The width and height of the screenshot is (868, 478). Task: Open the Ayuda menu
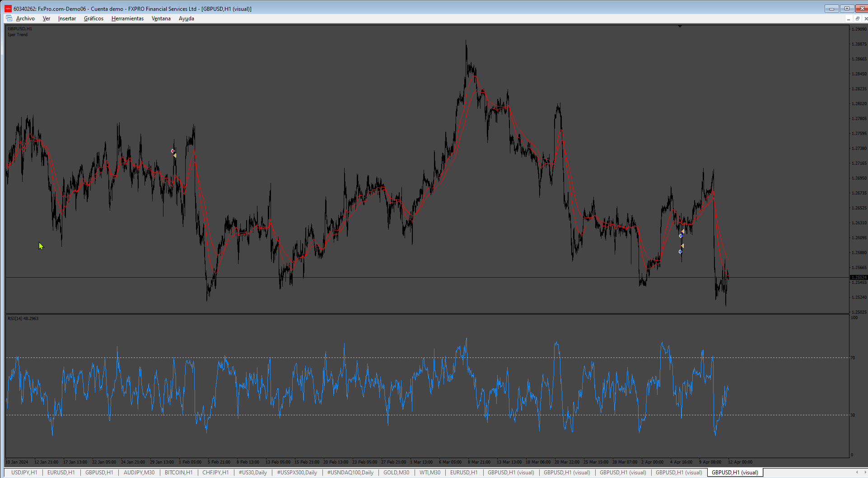(187, 19)
